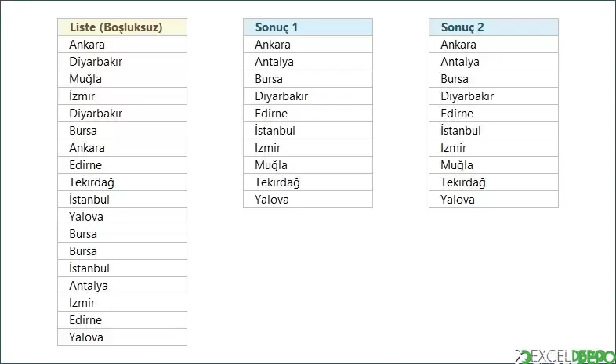Select Muğla cell under Sonuç 1
Screen dimensions: 616x364
point(308,164)
